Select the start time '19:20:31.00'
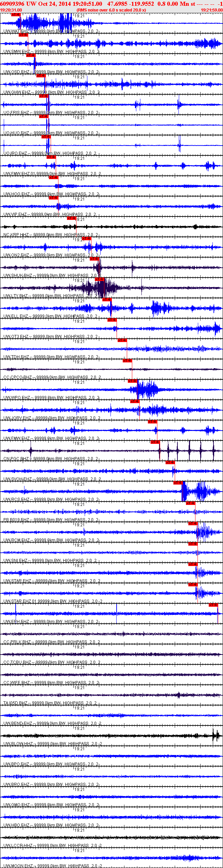 point(11,10)
